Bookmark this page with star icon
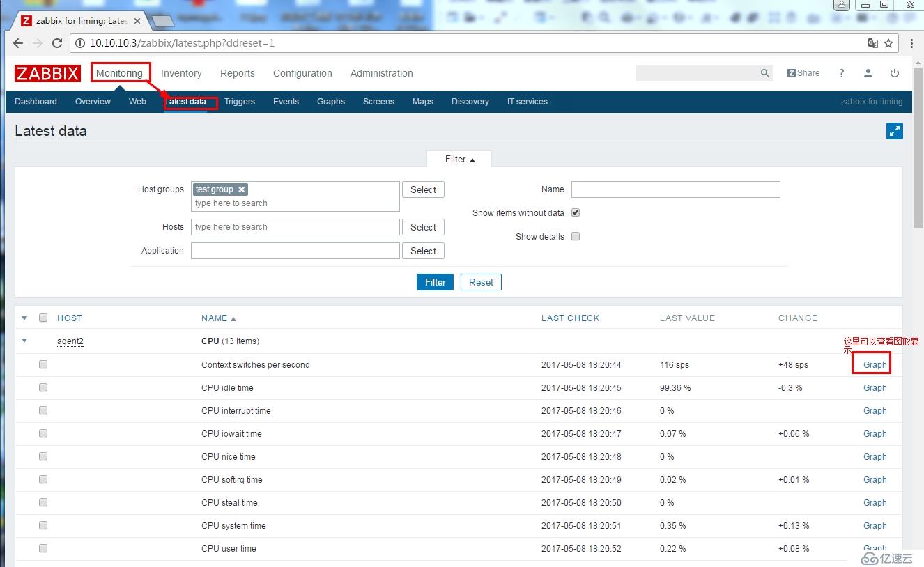Image resolution: width=924 pixels, height=567 pixels. tap(888, 43)
